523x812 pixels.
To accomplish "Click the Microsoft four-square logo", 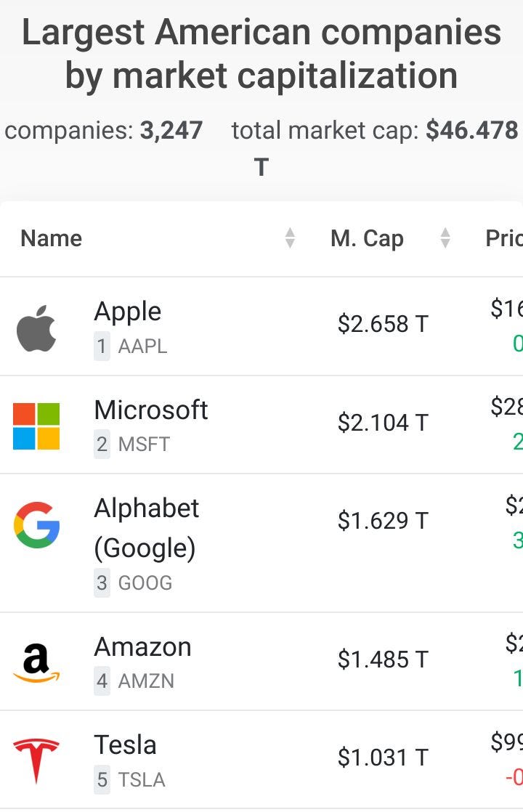I will tap(36, 426).
